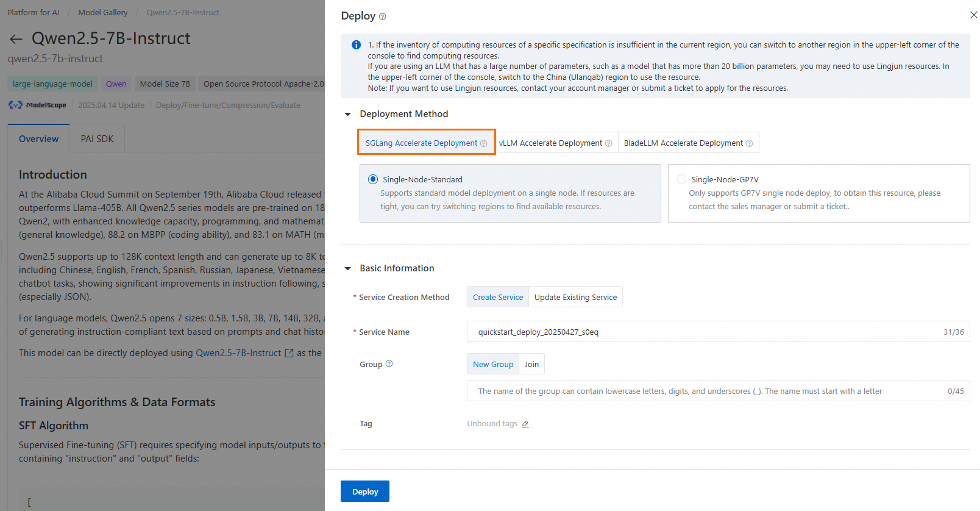Click the large-language-model tag
The height and width of the screenshot is (511, 980).
[x=52, y=84]
